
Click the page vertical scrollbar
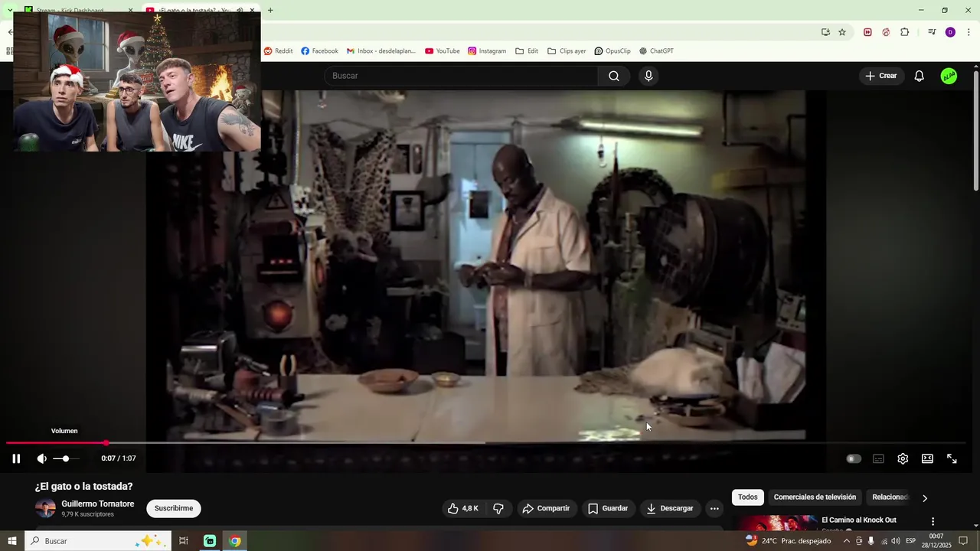point(975,130)
